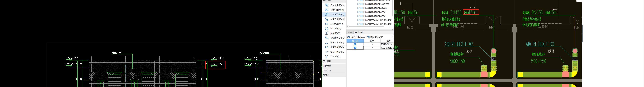Select 排风/镀锌钢板风管Φ800 item

tap(371, 12)
